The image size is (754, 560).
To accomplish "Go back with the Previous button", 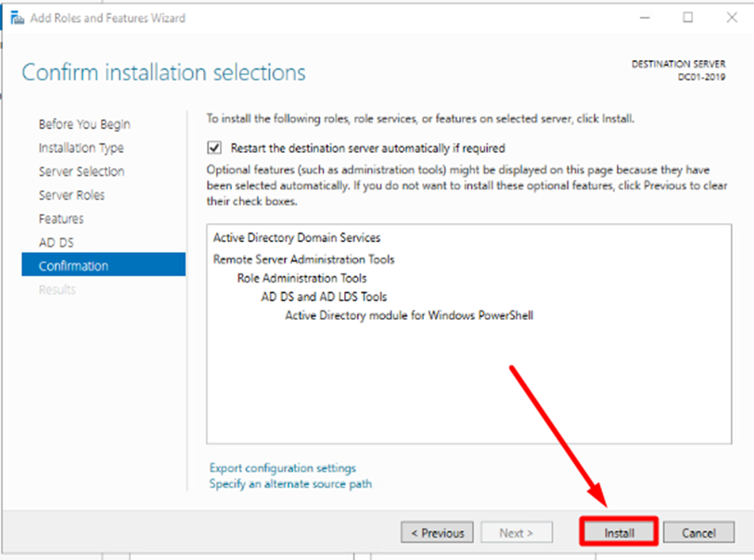I will point(437,533).
